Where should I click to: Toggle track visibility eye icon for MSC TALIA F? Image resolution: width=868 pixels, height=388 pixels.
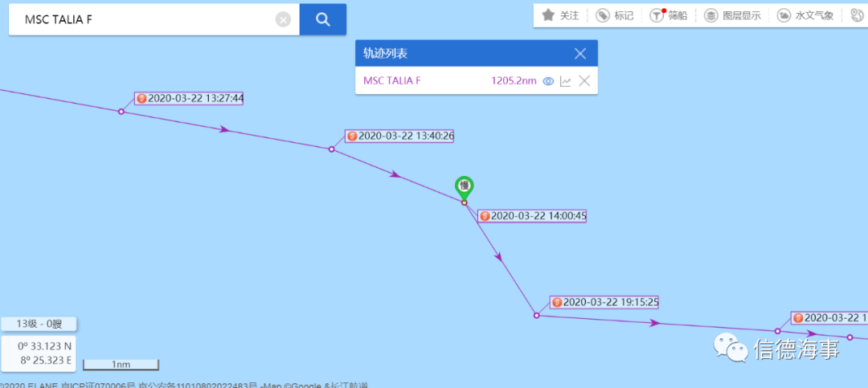548,81
